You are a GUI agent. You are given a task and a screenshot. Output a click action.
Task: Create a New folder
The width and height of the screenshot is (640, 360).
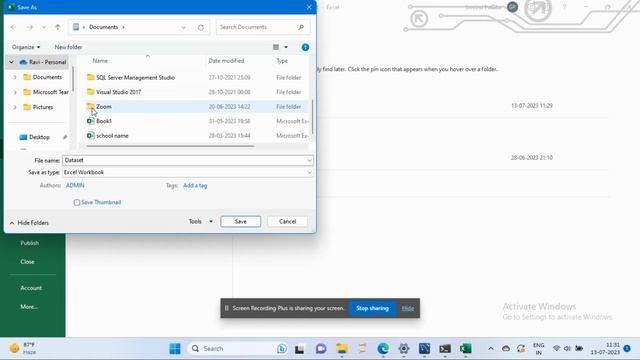point(68,47)
